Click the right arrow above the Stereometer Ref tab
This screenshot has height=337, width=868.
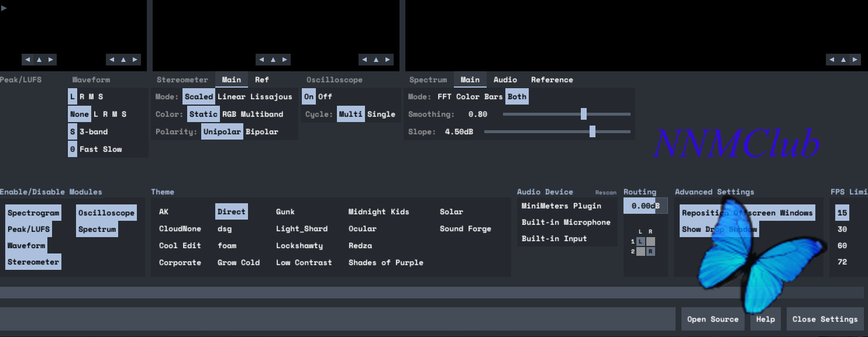pos(285,60)
